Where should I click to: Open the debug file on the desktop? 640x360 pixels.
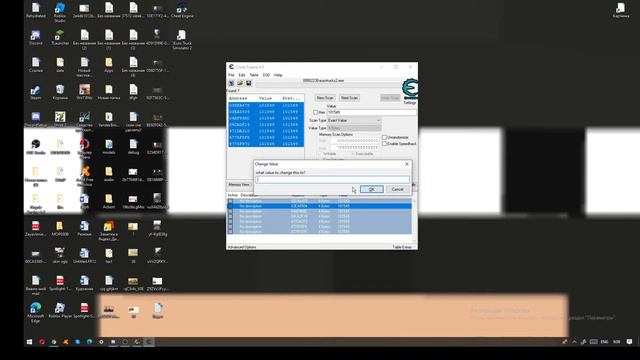133,147
